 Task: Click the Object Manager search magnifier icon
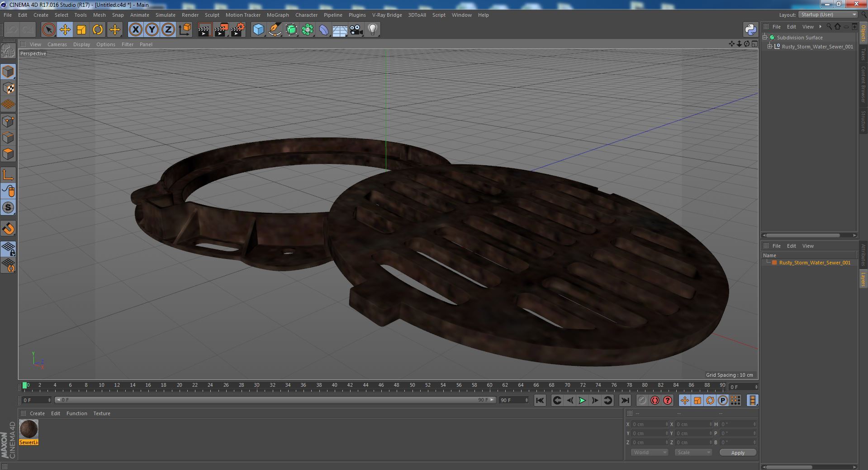829,27
